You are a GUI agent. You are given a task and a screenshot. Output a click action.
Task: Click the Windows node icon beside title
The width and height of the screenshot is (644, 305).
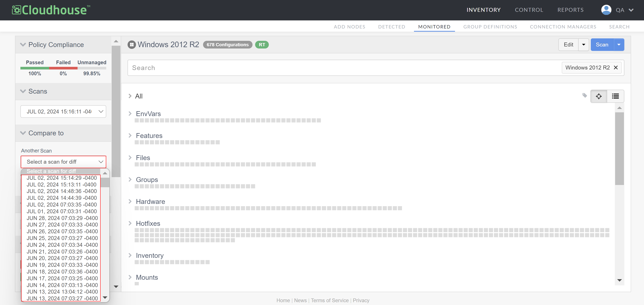[131, 45]
